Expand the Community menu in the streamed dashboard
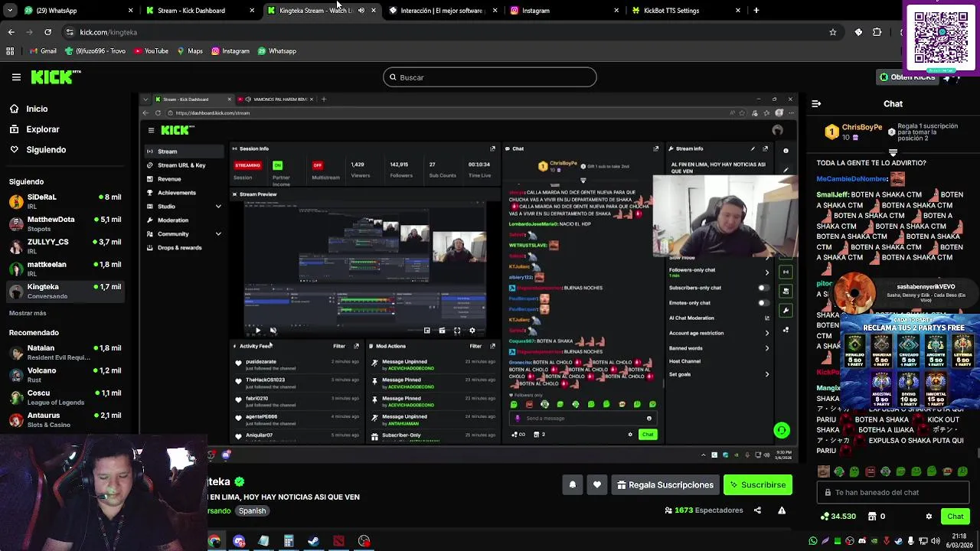This screenshot has height=551, width=980. 218,234
